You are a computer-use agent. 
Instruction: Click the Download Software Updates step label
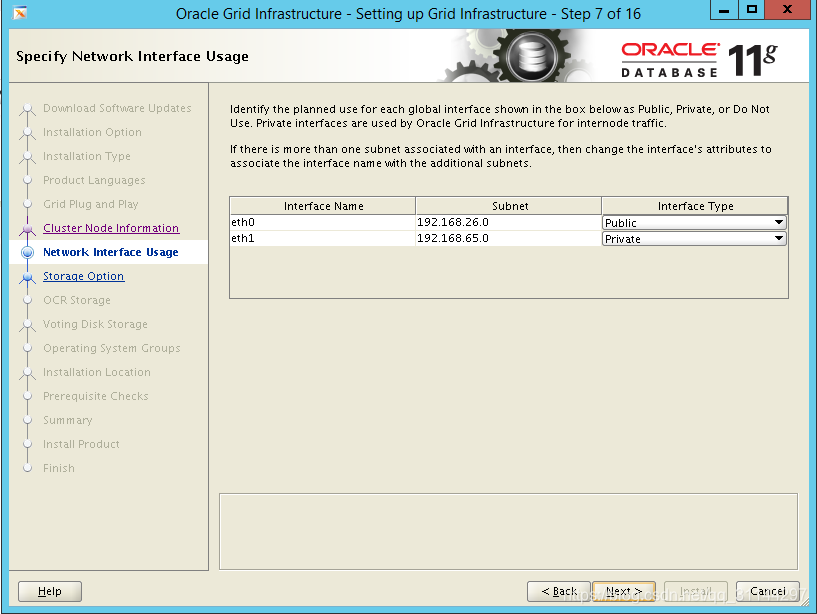point(117,108)
